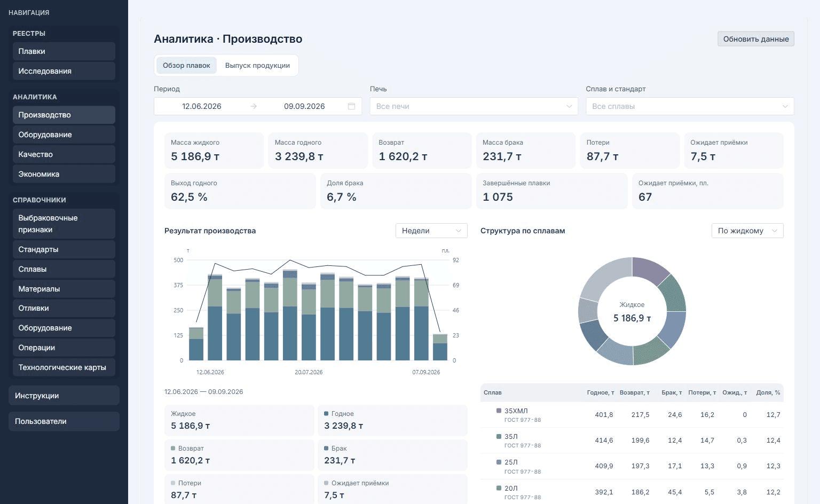
Task: Open the calendar icon in the period field
Action: (x=351, y=106)
